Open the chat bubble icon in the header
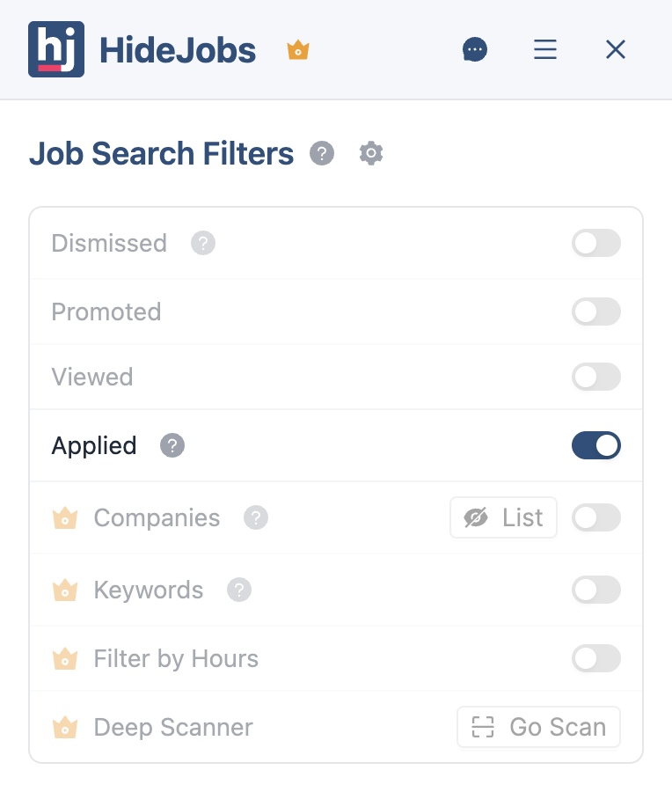Screen dimensions: 672x792 (x=475, y=49)
